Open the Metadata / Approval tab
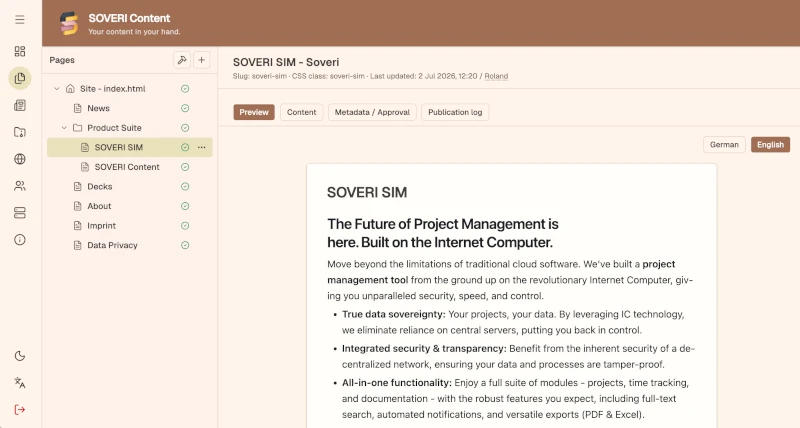The width and height of the screenshot is (800, 428). pos(372,112)
